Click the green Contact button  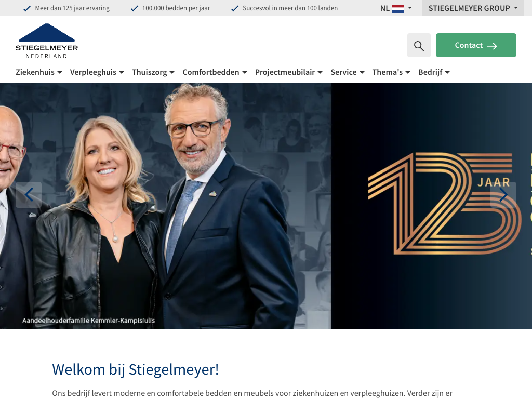point(476,45)
